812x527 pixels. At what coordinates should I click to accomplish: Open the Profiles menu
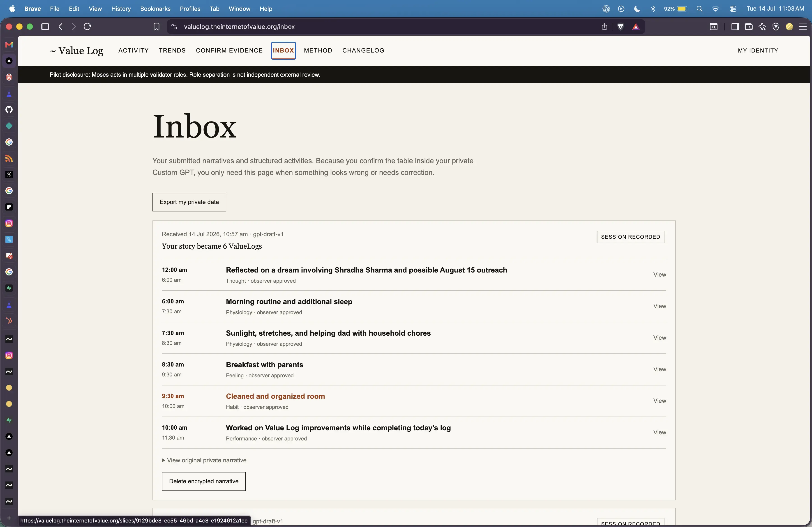pyautogui.click(x=190, y=9)
